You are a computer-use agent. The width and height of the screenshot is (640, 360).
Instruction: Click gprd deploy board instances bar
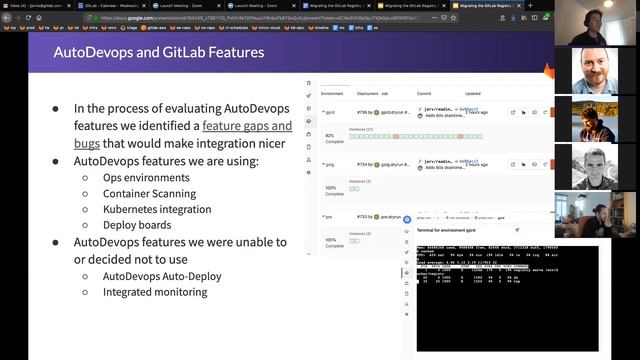416,136
